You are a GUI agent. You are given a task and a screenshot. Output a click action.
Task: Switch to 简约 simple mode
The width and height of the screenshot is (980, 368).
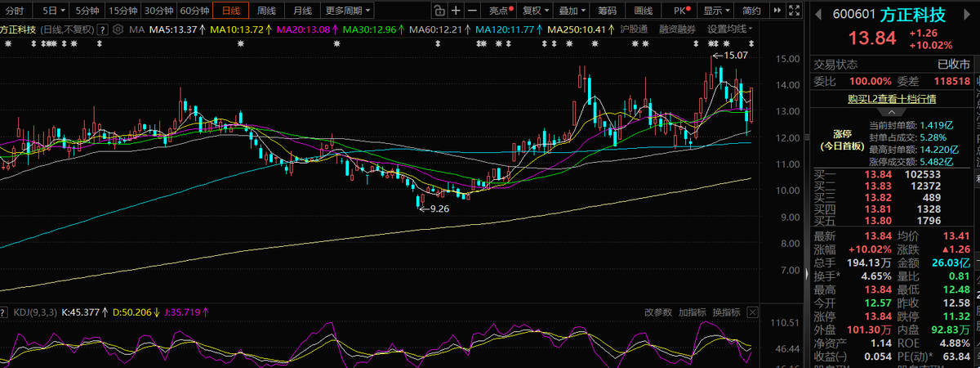[752, 11]
